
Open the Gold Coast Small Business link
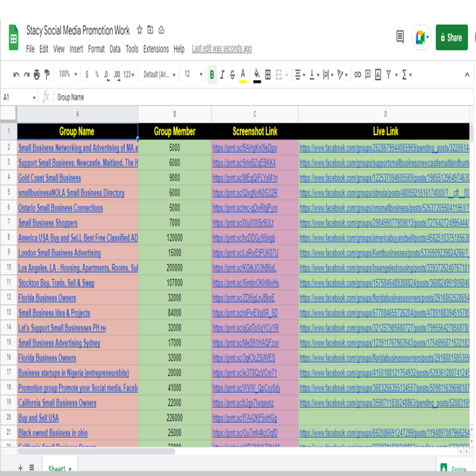[49, 178]
